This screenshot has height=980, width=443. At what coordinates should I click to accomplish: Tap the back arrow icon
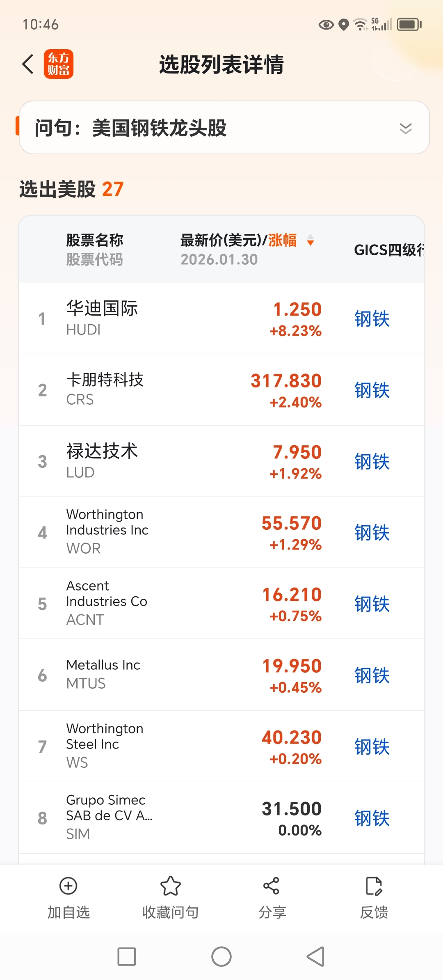tap(28, 64)
